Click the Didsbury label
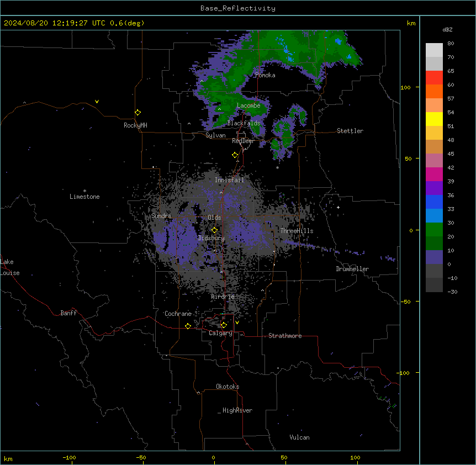Screen dimensions: 476x465 tap(211, 238)
